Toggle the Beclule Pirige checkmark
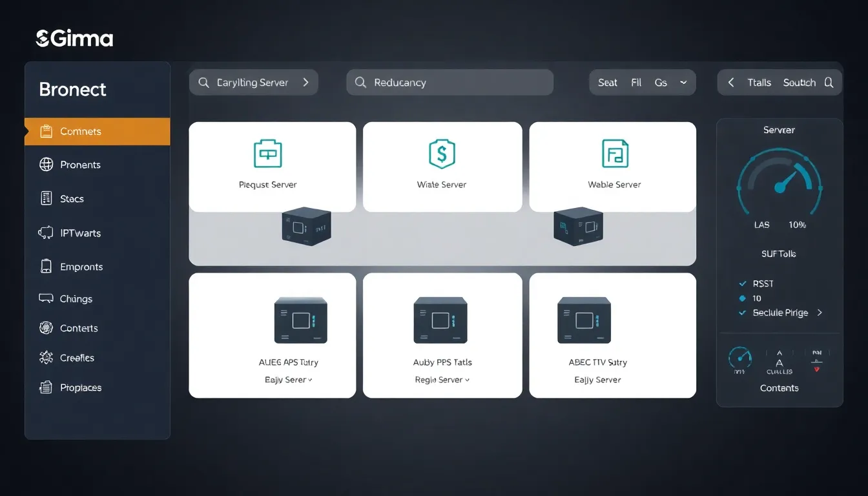 [743, 313]
